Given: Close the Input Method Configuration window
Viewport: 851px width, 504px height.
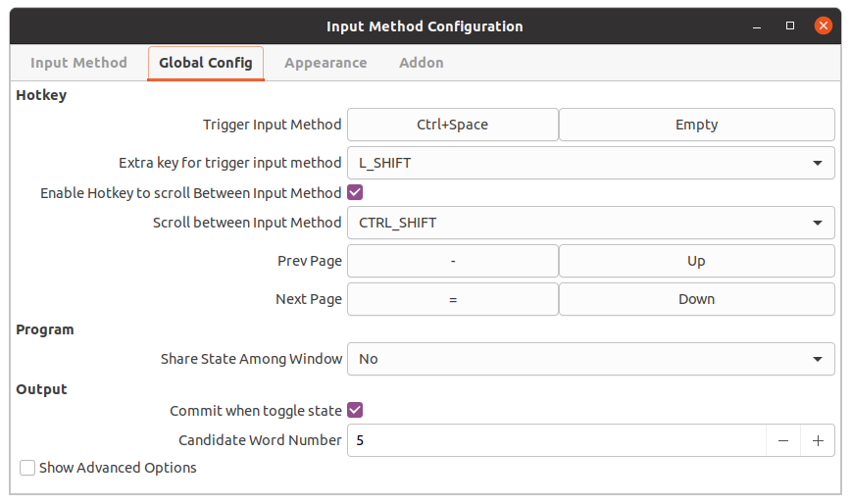Looking at the screenshot, I should tap(824, 25).
